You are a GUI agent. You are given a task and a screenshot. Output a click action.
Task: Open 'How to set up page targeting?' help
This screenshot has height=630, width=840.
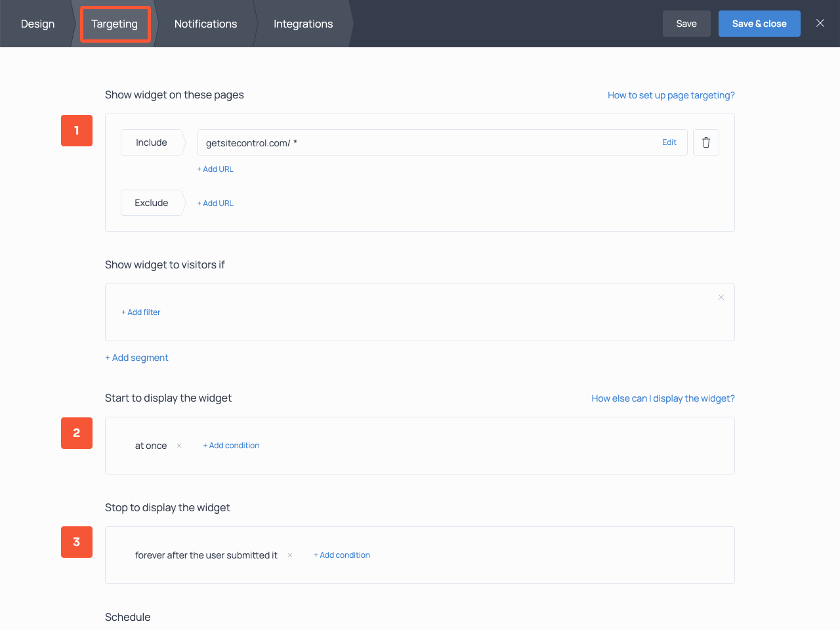[x=671, y=95]
